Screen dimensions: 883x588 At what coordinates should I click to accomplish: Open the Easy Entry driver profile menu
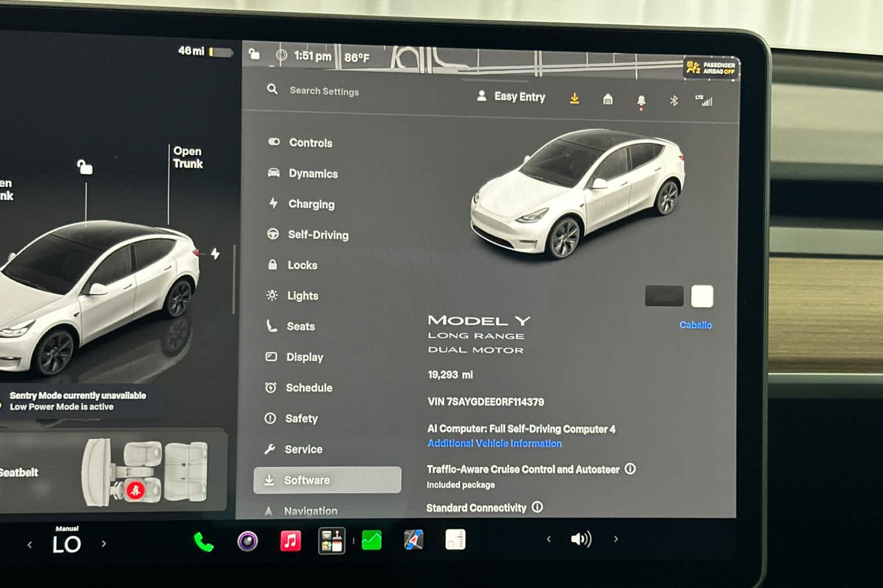(511, 97)
